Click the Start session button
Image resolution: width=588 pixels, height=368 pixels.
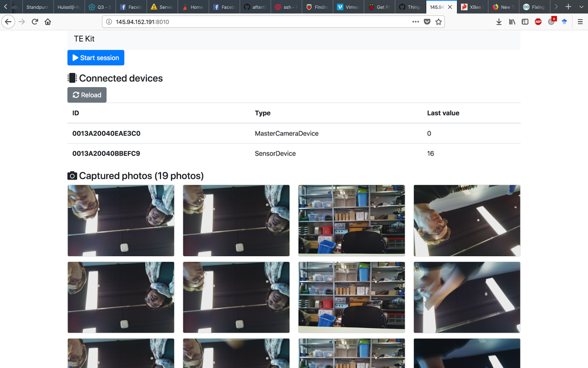click(96, 58)
